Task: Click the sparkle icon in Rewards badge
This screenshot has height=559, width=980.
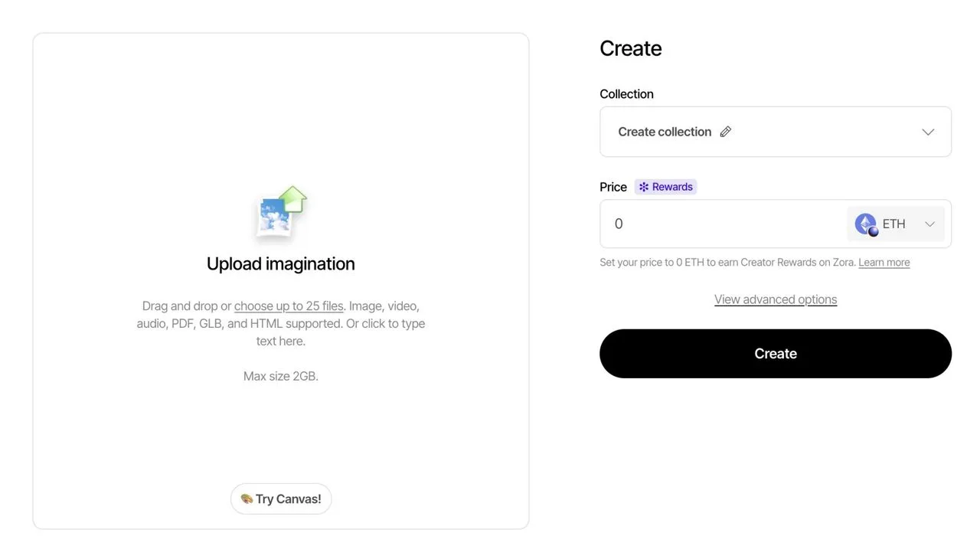Action: (644, 187)
